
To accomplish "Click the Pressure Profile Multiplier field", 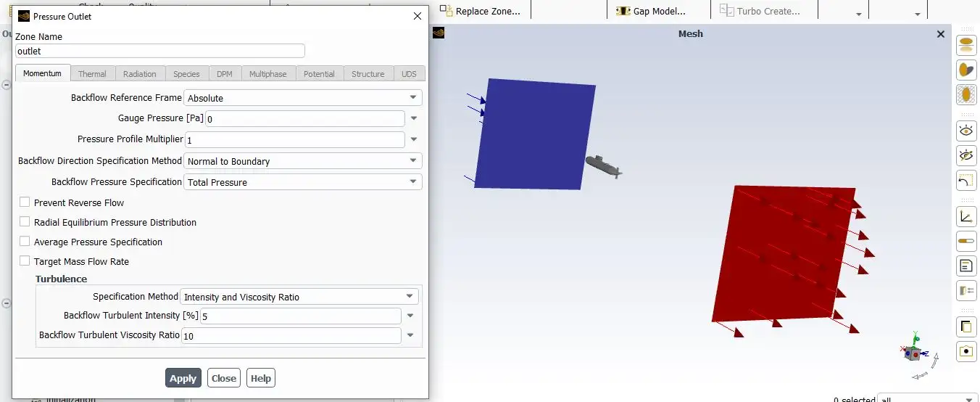I will (295, 139).
